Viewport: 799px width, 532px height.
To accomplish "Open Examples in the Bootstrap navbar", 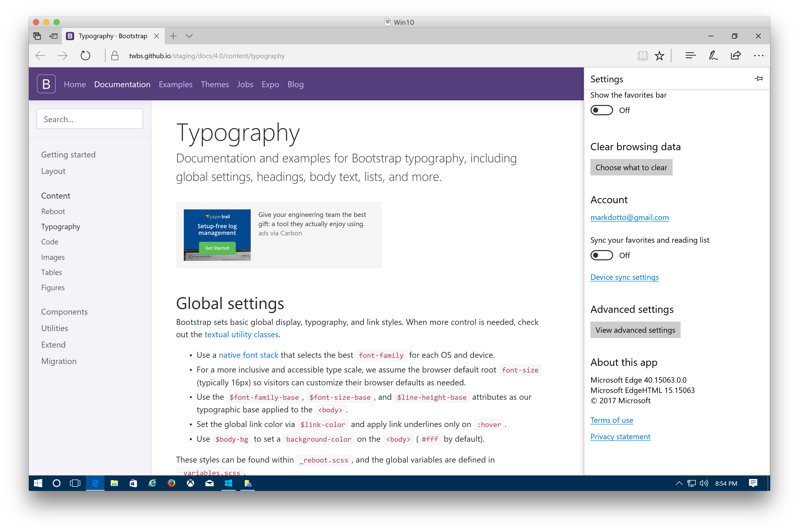I will (x=176, y=84).
